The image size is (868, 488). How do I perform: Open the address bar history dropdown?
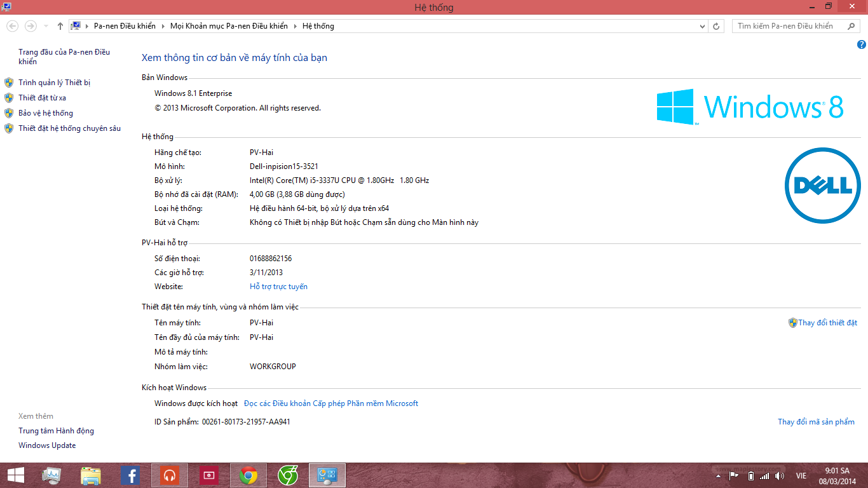[702, 26]
